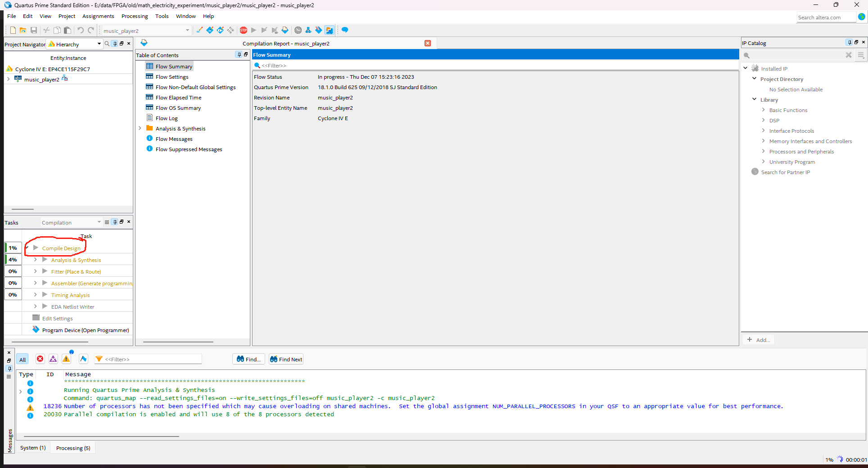Screen dimensions: 868x468
Task: Open the Compilation Report toolbar icon
Action: [285, 30]
